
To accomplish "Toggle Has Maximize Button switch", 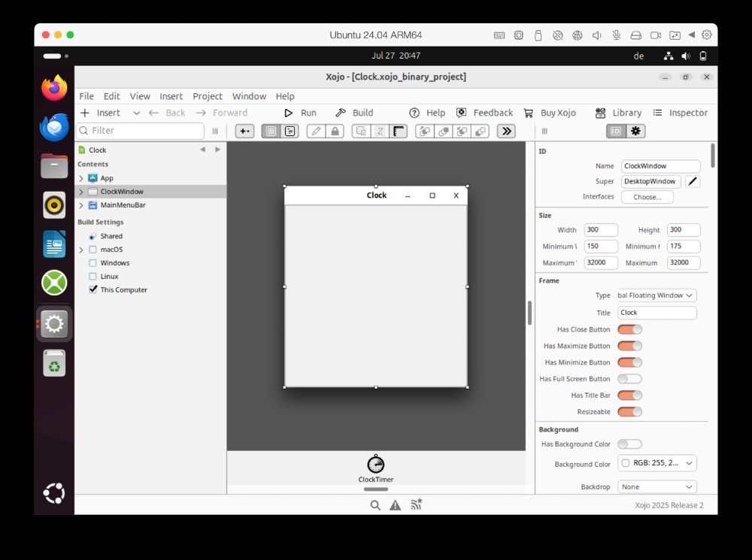I will [629, 346].
